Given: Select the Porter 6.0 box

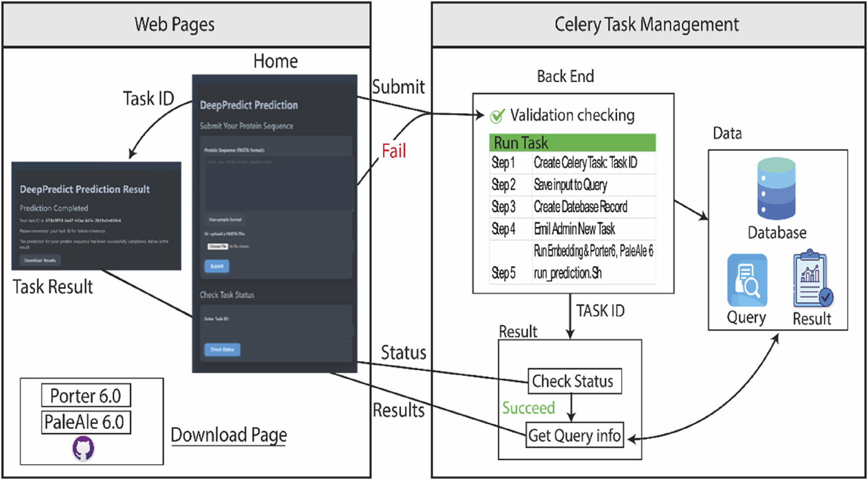Looking at the screenshot, I should point(86,396).
